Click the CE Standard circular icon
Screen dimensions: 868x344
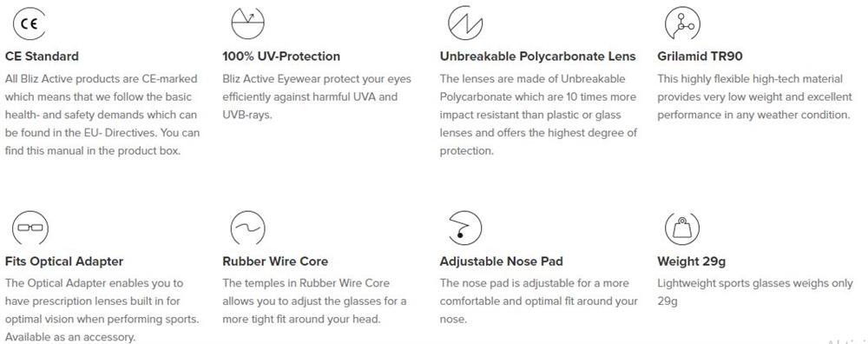pos(30,23)
